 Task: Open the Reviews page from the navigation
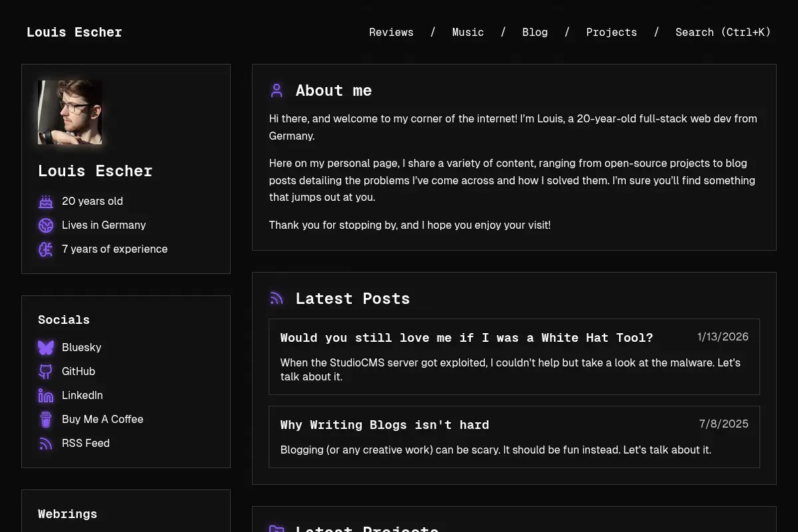[391, 32]
